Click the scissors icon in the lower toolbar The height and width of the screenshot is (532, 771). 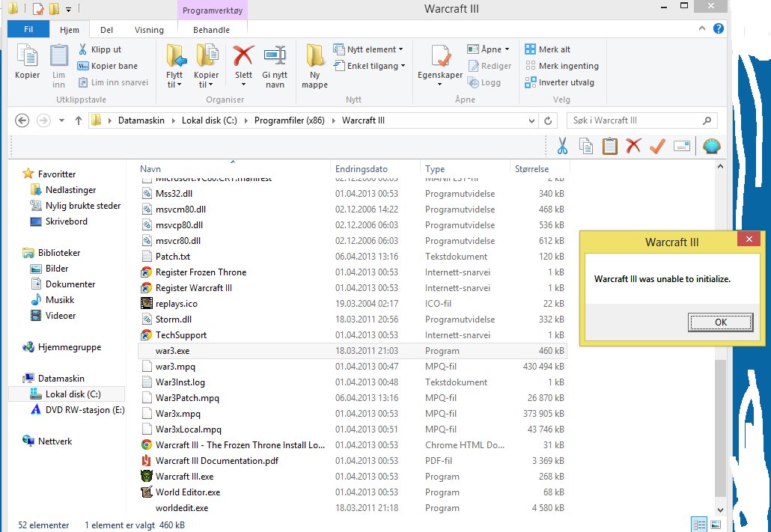click(562, 146)
